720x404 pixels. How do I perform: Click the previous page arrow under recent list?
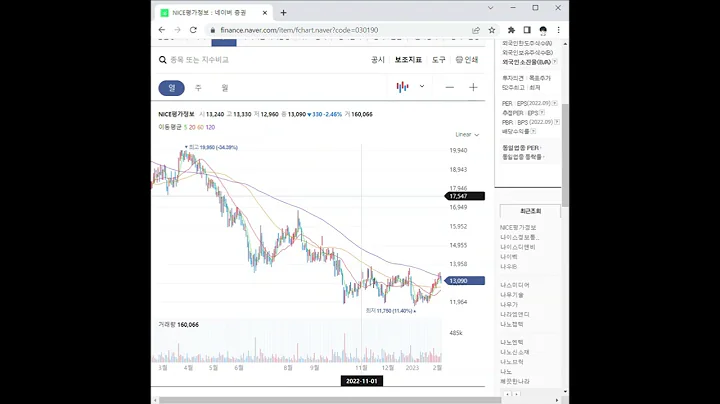click(507, 394)
